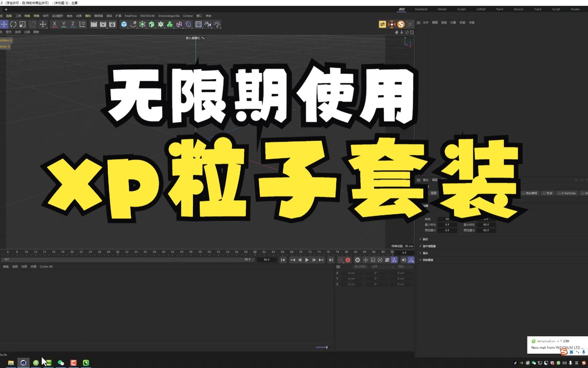This screenshot has height=368, width=588.
Task: Select the X-Particles attribute tab
Action: pos(567,193)
